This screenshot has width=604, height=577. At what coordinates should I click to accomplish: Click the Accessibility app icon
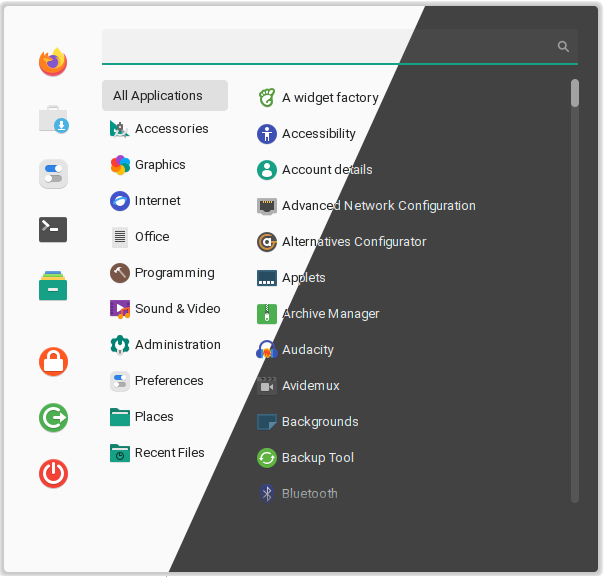coord(267,134)
